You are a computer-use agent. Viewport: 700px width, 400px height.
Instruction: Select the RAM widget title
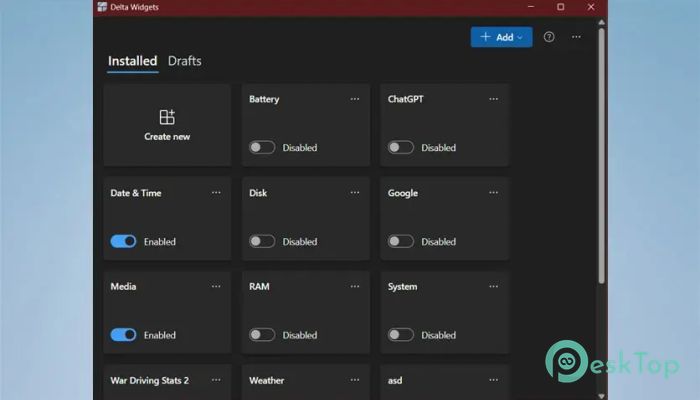pyautogui.click(x=259, y=287)
